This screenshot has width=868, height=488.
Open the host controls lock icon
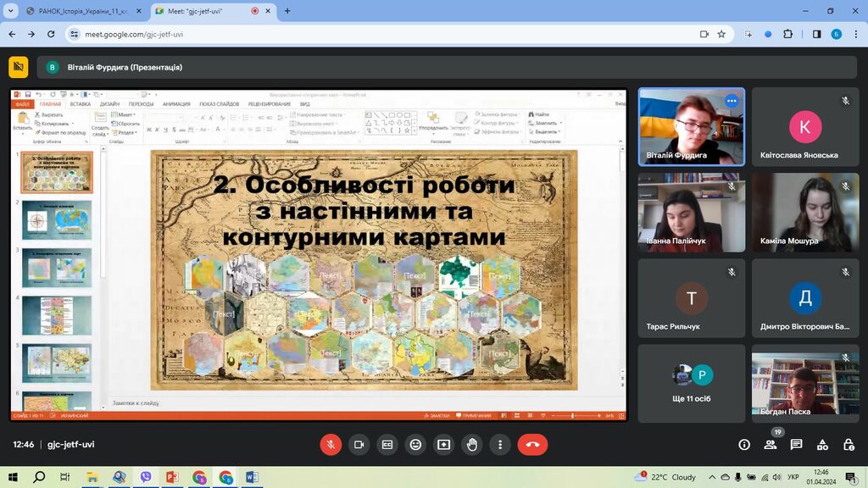point(849,445)
